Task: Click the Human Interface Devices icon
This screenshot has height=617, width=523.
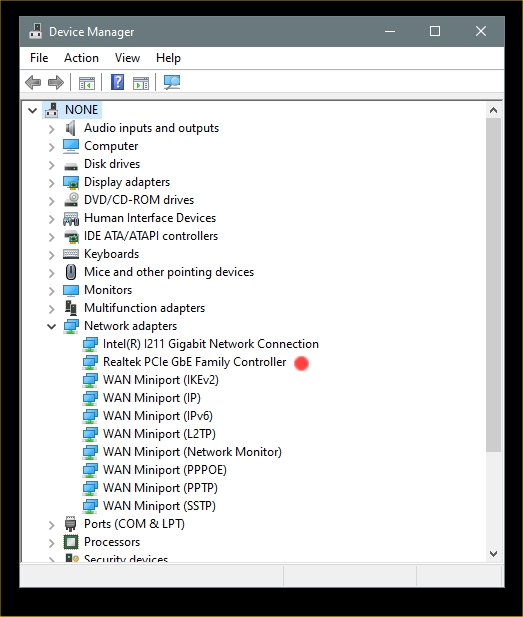Action: tap(71, 218)
